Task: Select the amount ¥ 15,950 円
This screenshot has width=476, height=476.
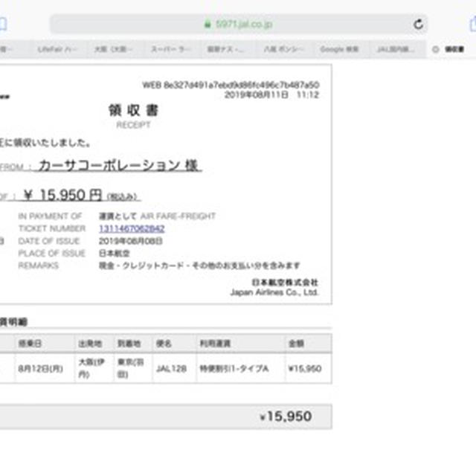Action: click(x=63, y=195)
